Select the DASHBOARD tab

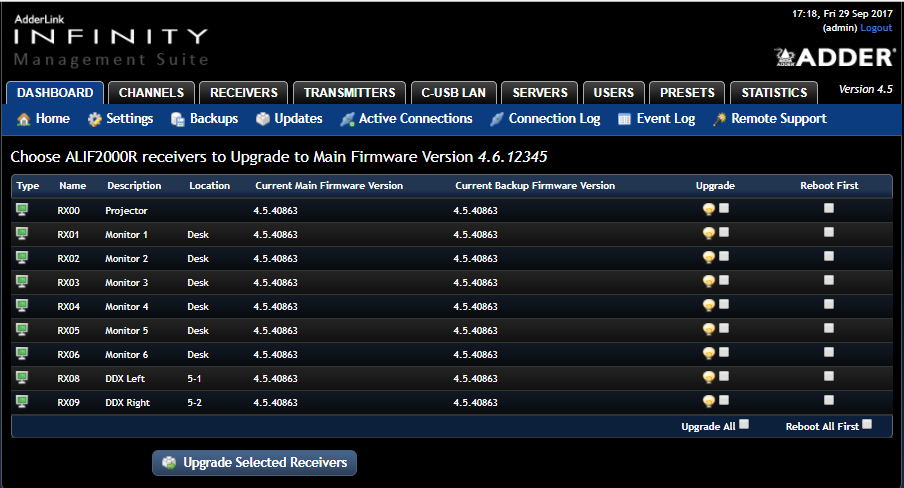(55, 93)
